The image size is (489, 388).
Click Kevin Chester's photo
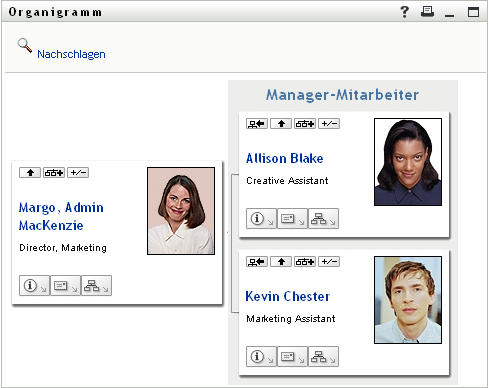pos(408,300)
